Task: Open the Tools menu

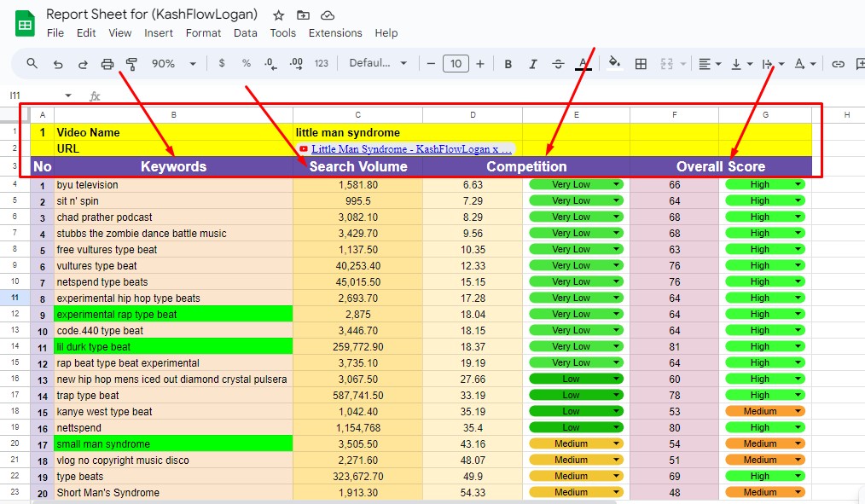Action: [282, 33]
